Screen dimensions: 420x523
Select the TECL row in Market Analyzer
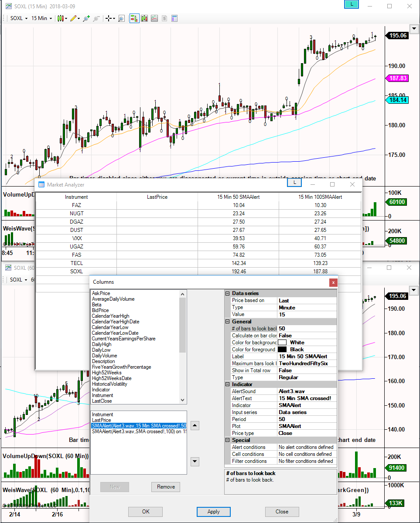pos(198,263)
